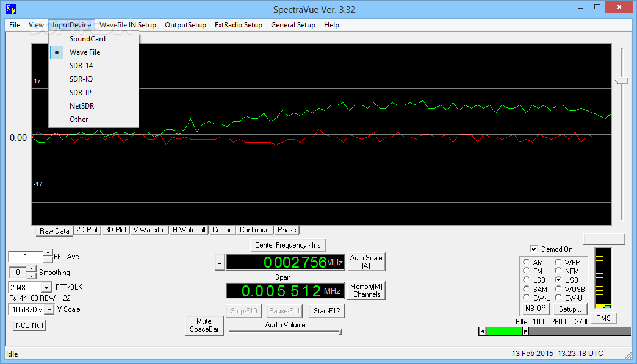Image resolution: width=637 pixels, height=364 pixels.
Task: Click the center frequency 0.002756 MHz display
Action: click(x=285, y=262)
